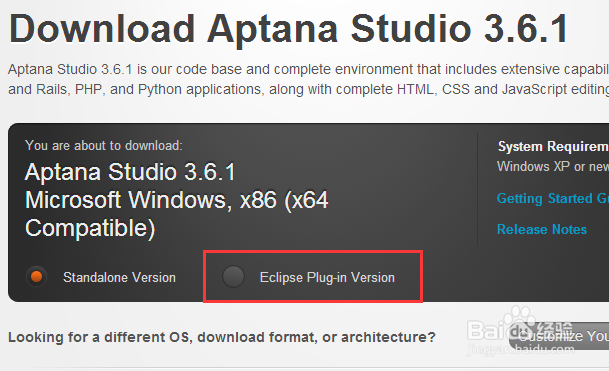Screen dimensions: 609x371
Task: Click the "Eclipse Plug-in Version" label text
Action: coord(327,278)
